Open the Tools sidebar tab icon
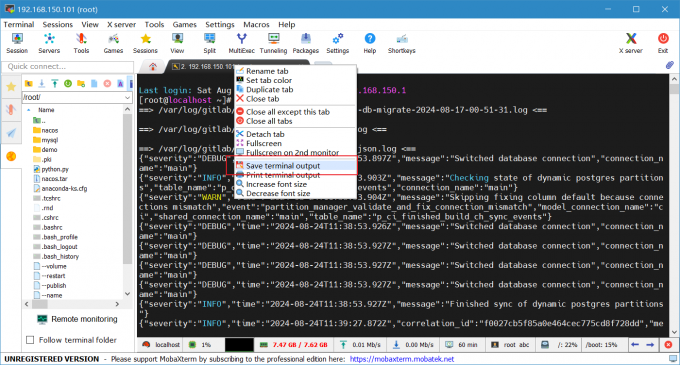680x365 pixels. click(x=11, y=109)
